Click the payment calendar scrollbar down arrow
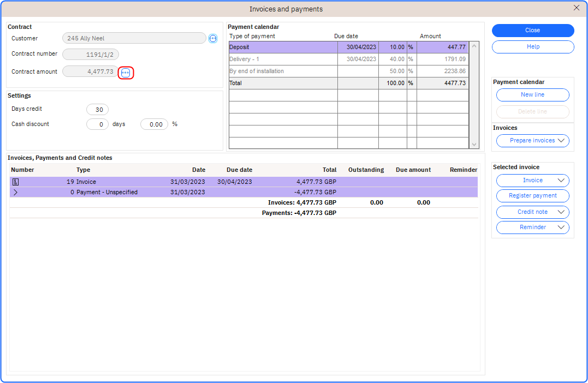Viewport: 588px width, 383px height. pos(474,144)
